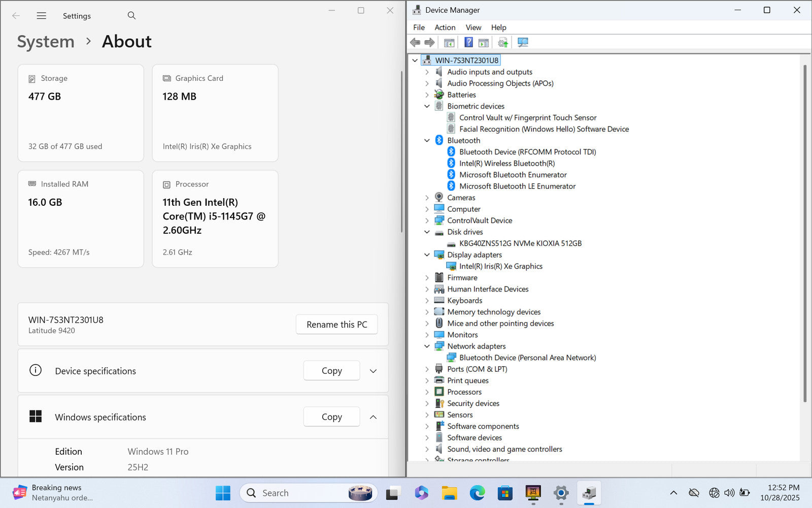
Task: Click the Task View taskbar icon
Action: (393, 493)
